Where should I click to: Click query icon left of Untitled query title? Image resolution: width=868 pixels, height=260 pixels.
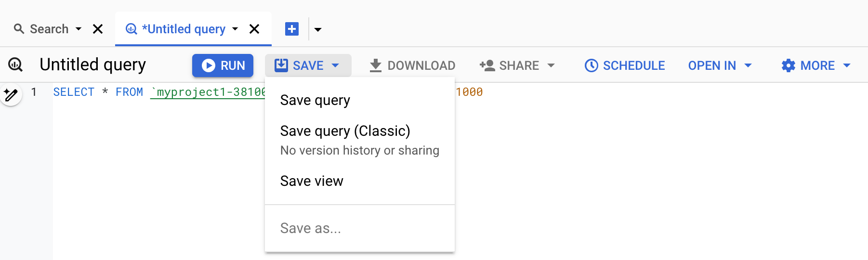[15, 65]
